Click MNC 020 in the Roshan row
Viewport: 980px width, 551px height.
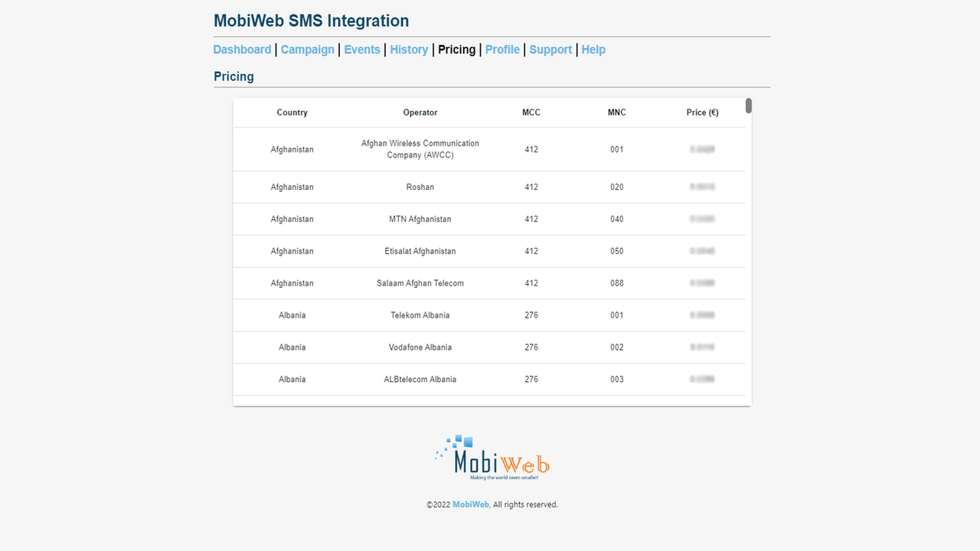[617, 187]
